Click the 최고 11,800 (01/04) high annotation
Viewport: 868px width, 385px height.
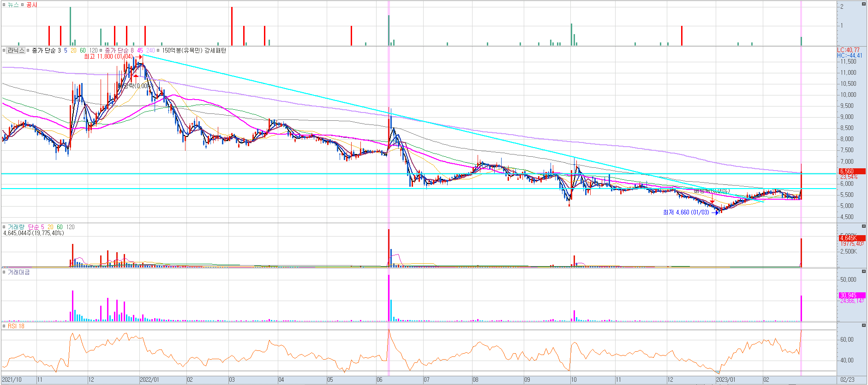click(x=108, y=57)
